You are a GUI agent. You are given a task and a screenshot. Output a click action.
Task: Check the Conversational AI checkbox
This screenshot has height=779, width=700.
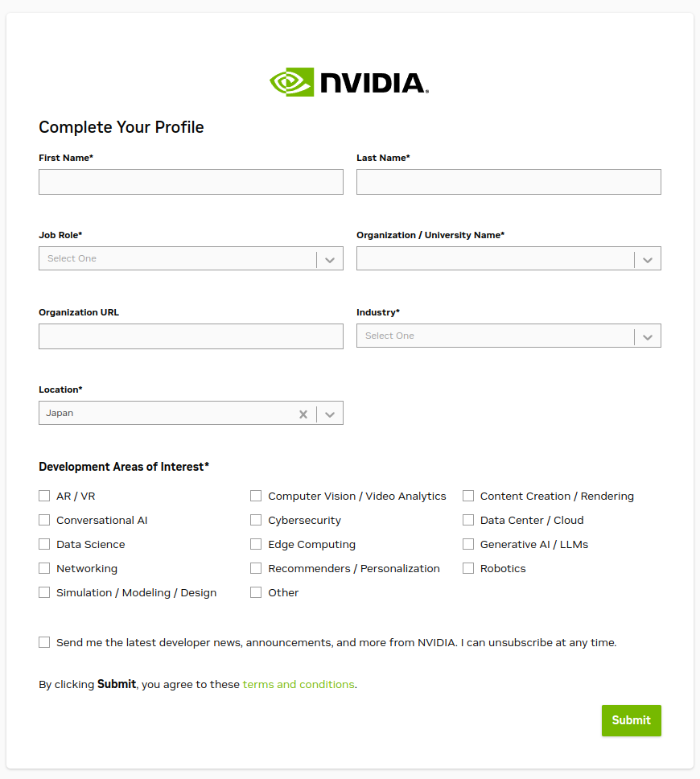(x=44, y=520)
